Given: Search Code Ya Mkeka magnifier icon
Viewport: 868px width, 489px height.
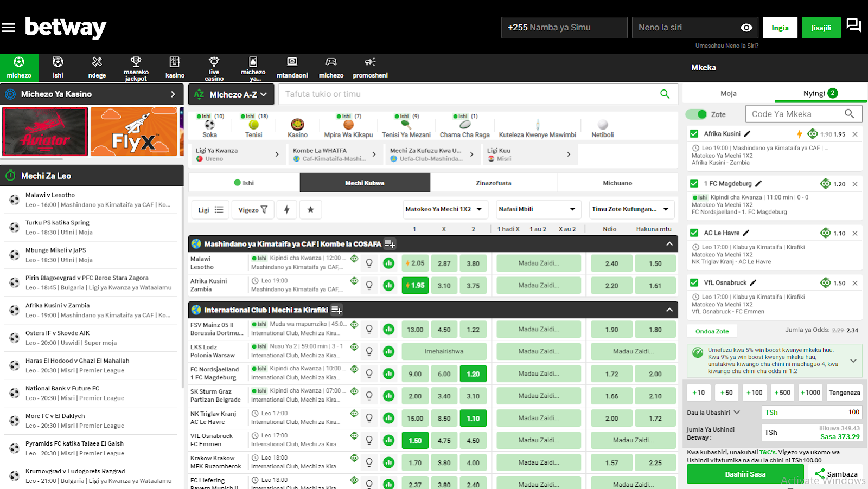Looking at the screenshot, I should coord(849,114).
